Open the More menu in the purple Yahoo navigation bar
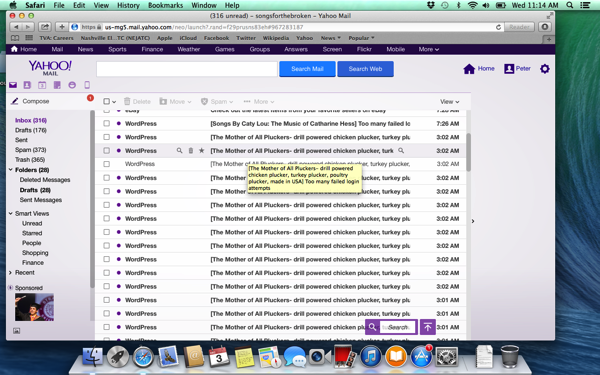 point(429,49)
